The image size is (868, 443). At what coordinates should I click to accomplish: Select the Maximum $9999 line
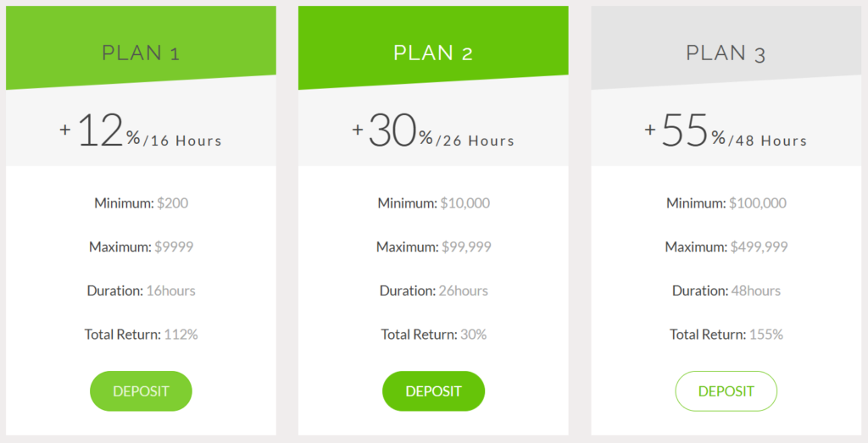pyautogui.click(x=141, y=247)
